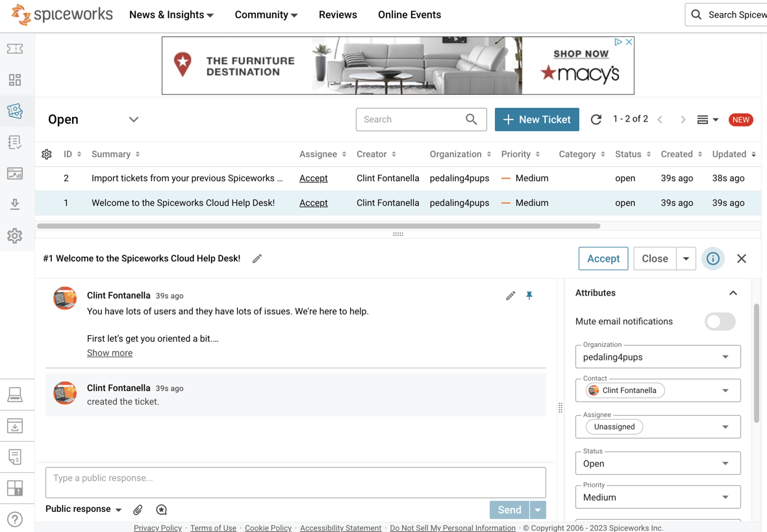Open the Priority dropdown showing Medium
The width and height of the screenshot is (767, 532).
pyautogui.click(x=726, y=497)
